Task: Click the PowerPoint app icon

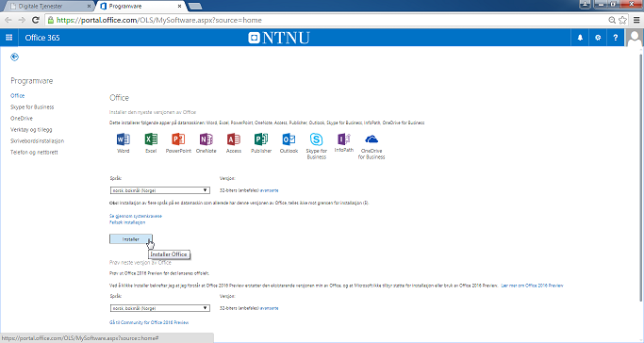Action: tap(178, 139)
